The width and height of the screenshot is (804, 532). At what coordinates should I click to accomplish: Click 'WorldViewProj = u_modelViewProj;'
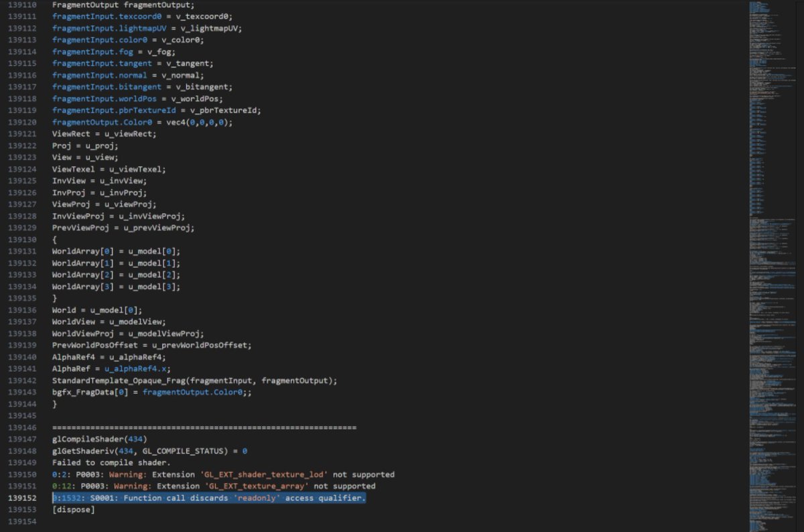128,333
